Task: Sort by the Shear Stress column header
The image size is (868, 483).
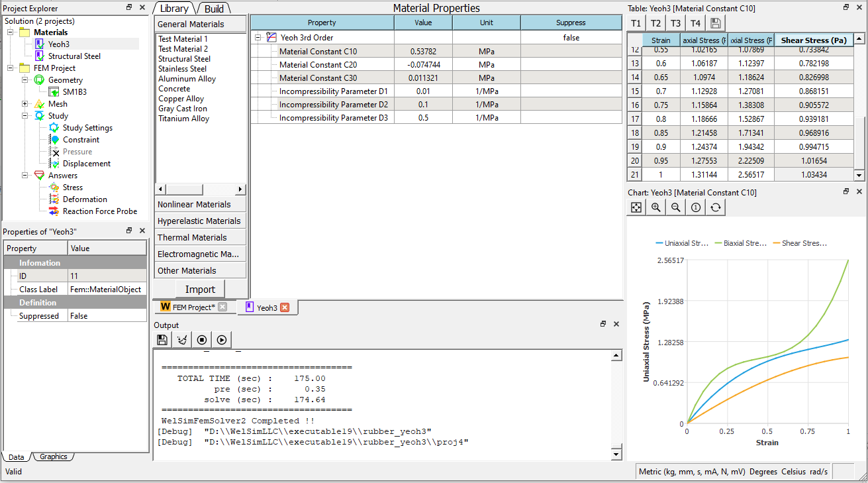Action: point(814,40)
